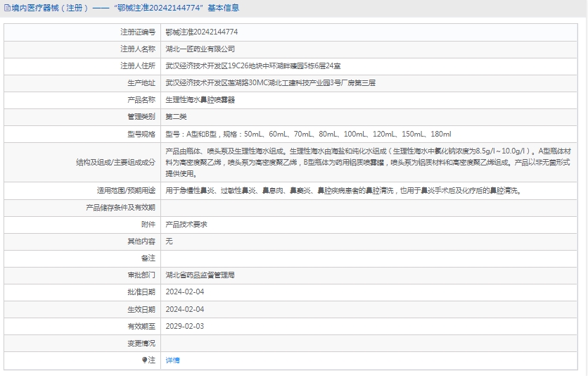The image size is (588, 376).
Task: Click the 注册证编号 row label
Action: 137,32
